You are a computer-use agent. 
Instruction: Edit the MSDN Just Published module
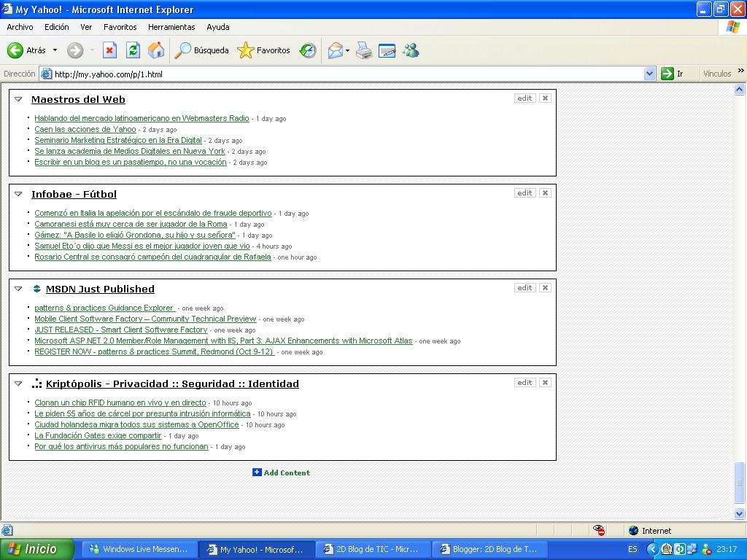coord(525,287)
